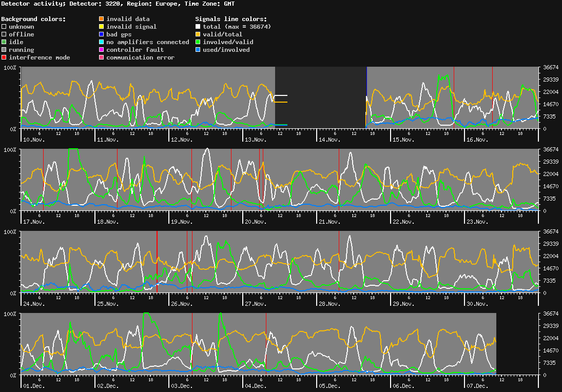
Task: Select the orange 'invalid data' legend icon
Action: click(101, 19)
